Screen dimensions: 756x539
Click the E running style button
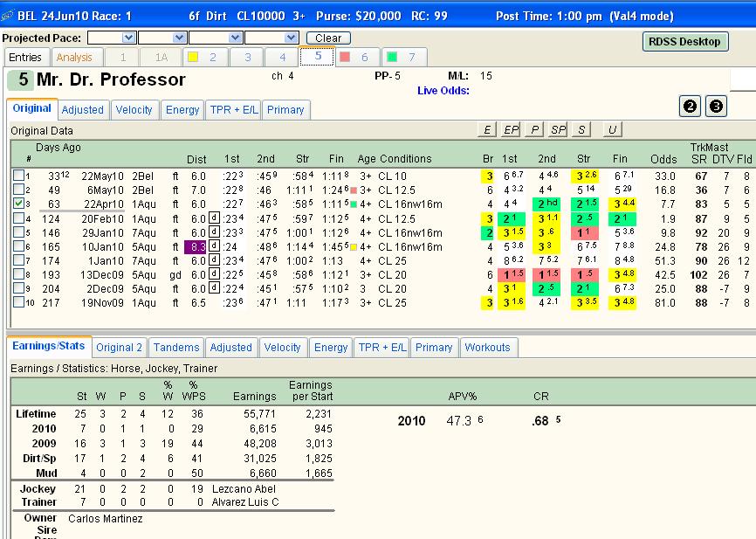point(487,129)
